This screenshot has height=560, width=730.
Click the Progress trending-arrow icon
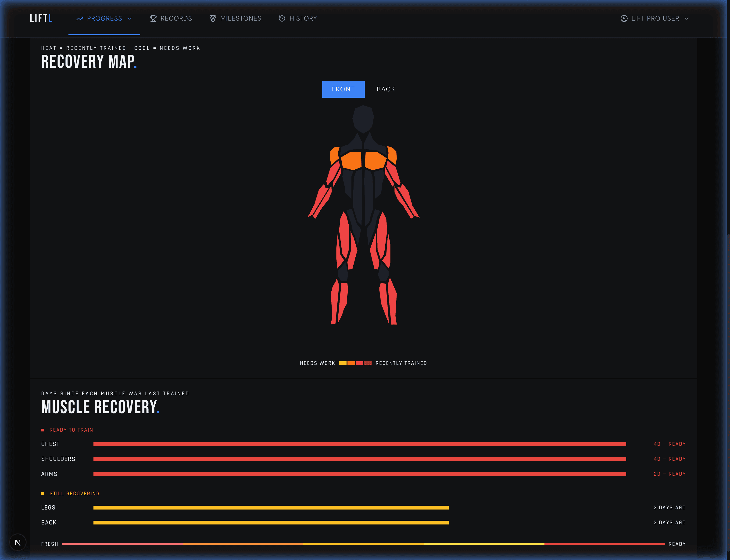[80, 19]
